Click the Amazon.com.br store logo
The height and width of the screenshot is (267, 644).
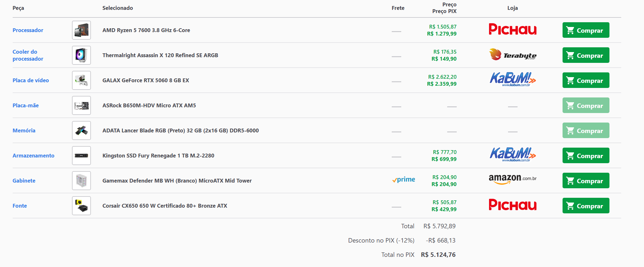pos(512,180)
